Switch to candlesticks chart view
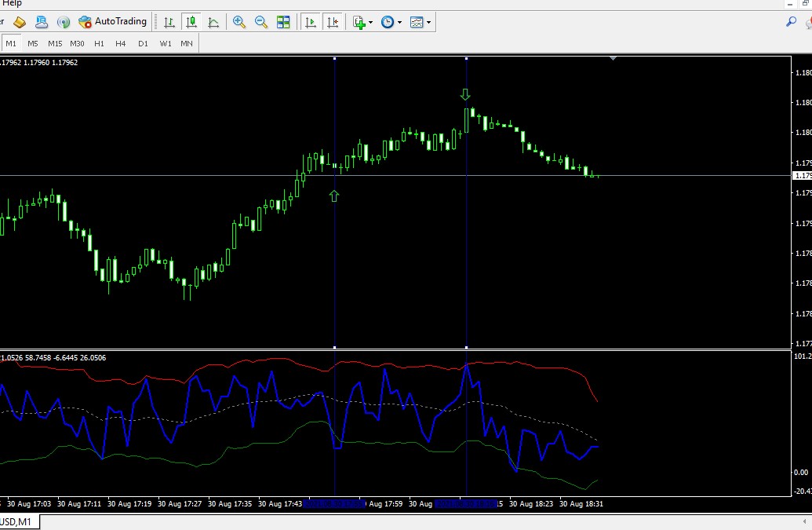812x530 pixels. [191, 22]
